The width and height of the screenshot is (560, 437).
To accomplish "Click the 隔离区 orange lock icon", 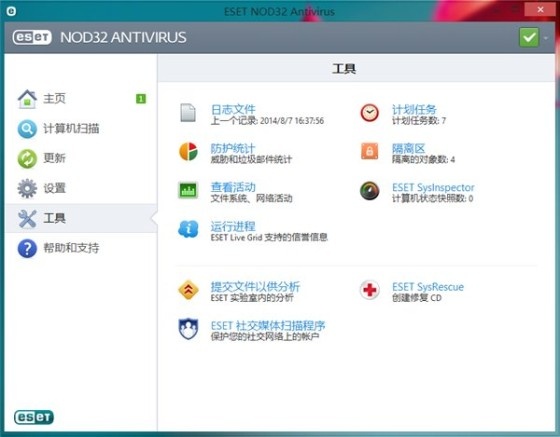I will [x=370, y=151].
